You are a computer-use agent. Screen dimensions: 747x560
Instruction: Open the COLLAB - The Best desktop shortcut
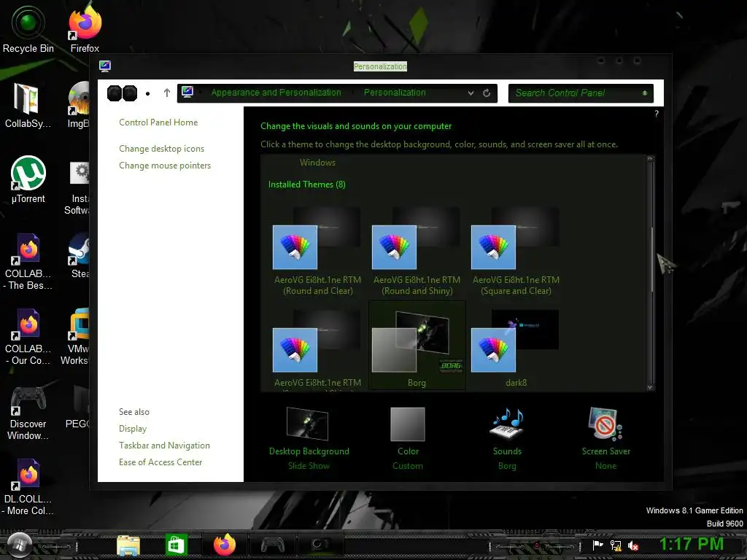click(x=28, y=261)
